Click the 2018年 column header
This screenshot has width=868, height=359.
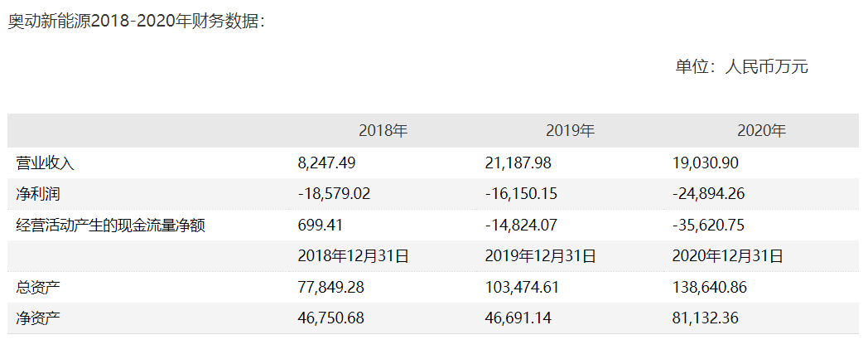click(x=383, y=131)
